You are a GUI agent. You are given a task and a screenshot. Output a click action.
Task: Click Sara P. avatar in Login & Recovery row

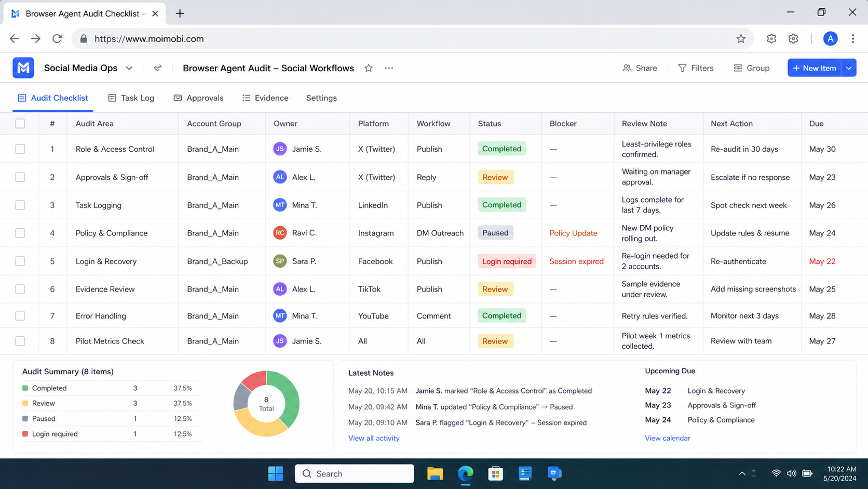coord(280,261)
